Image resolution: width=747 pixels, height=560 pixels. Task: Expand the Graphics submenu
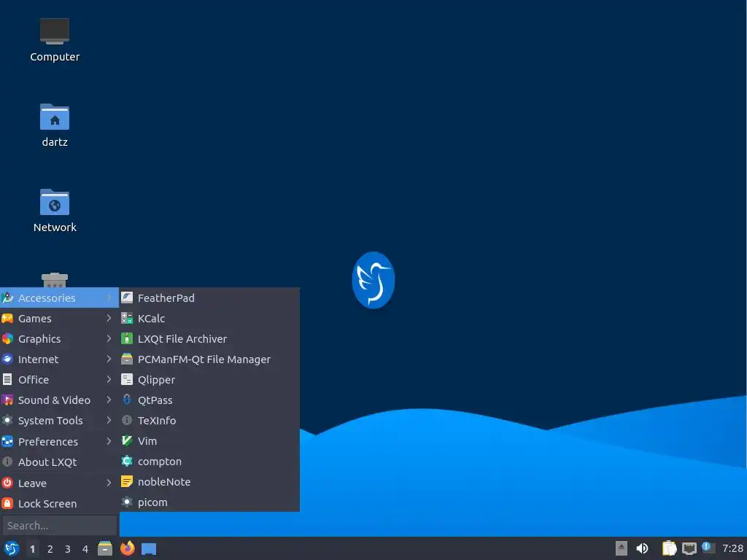59,339
